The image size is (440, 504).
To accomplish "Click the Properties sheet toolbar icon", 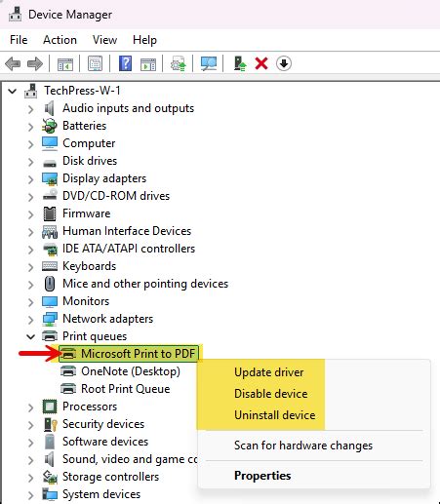I will pyautogui.click(x=95, y=63).
